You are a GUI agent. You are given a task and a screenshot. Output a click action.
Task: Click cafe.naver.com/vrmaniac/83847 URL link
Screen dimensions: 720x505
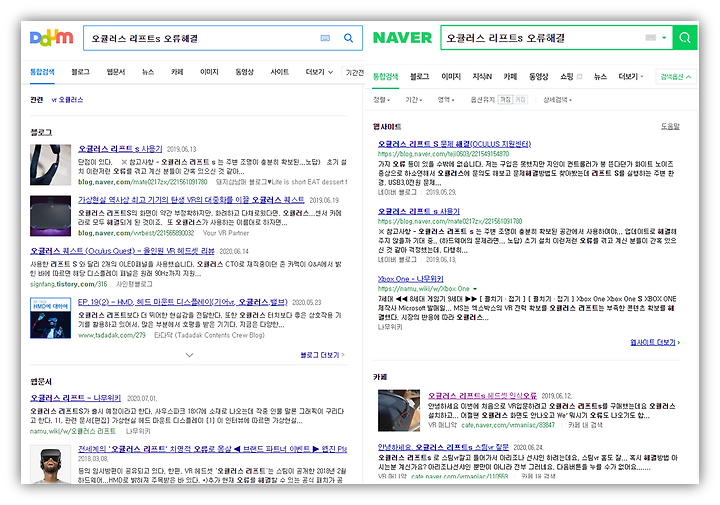(x=508, y=425)
